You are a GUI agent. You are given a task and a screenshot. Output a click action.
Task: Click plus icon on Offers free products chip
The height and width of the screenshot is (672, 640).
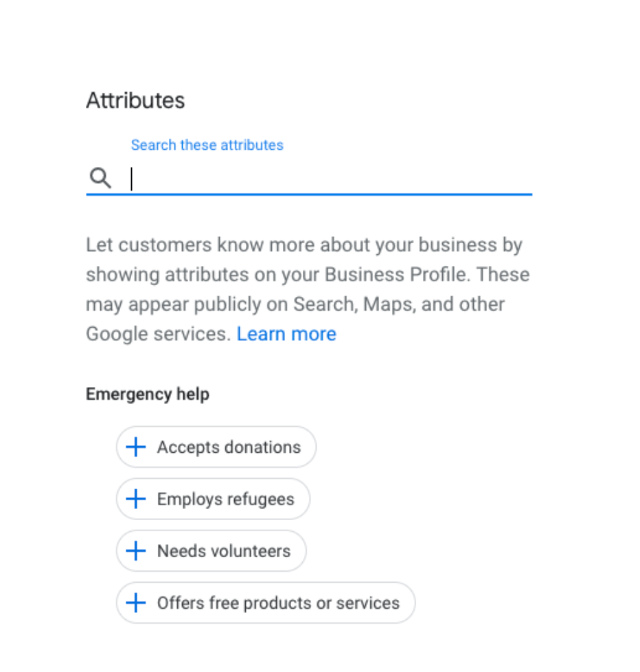click(x=136, y=603)
